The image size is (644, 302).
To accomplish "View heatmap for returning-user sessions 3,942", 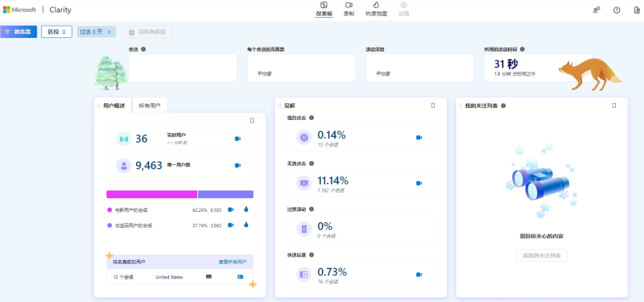I will point(246,225).
